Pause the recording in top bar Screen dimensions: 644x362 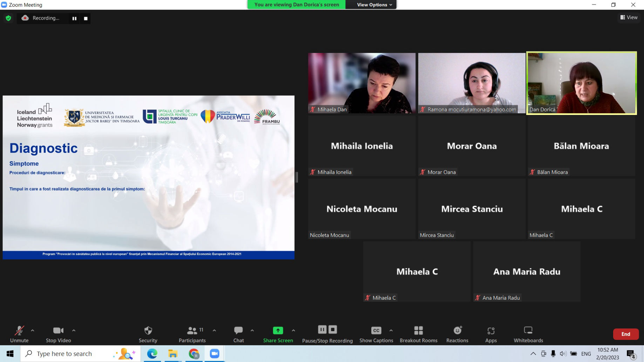(x=74, y=18)
